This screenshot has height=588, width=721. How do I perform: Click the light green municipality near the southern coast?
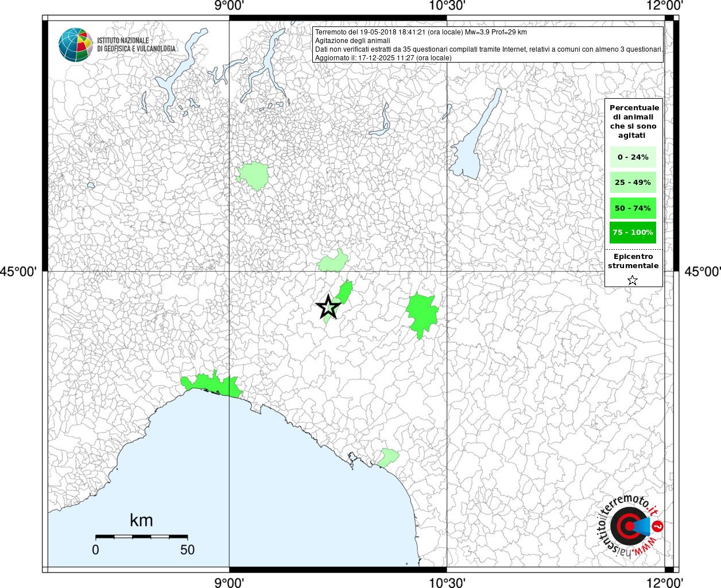tap(388, 457)
